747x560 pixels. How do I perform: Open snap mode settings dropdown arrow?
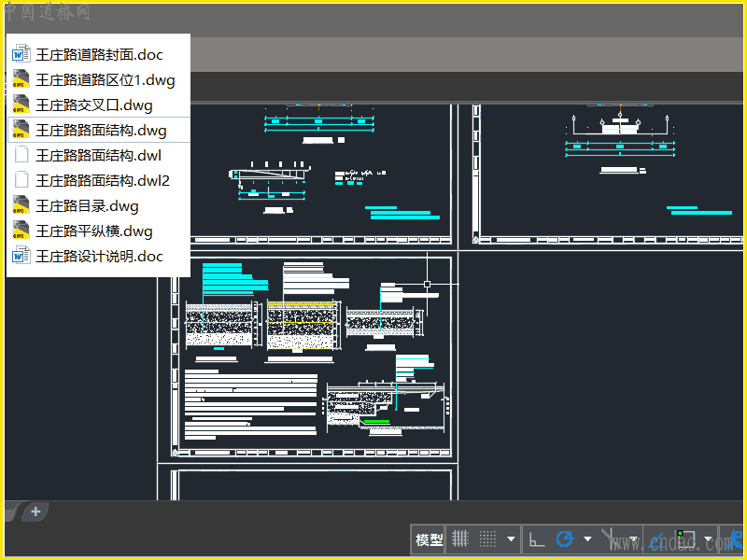click(511, 539)
